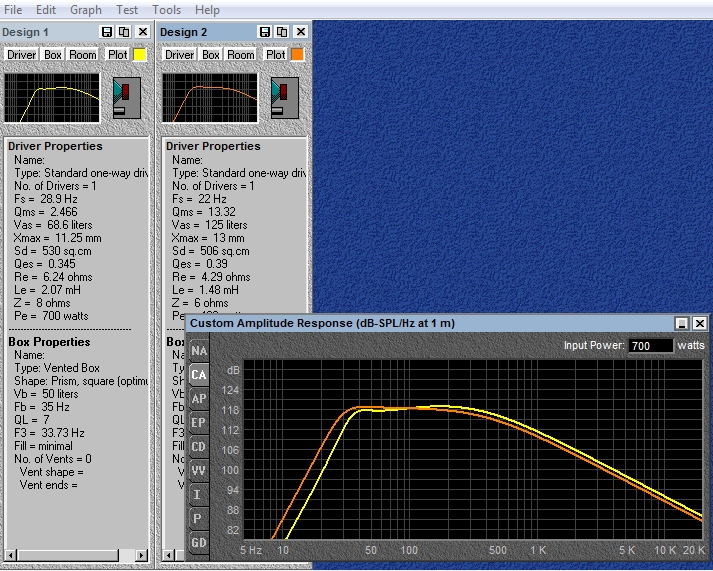Save Design 1 with the disk icon
713x571 pixels.
106,32
